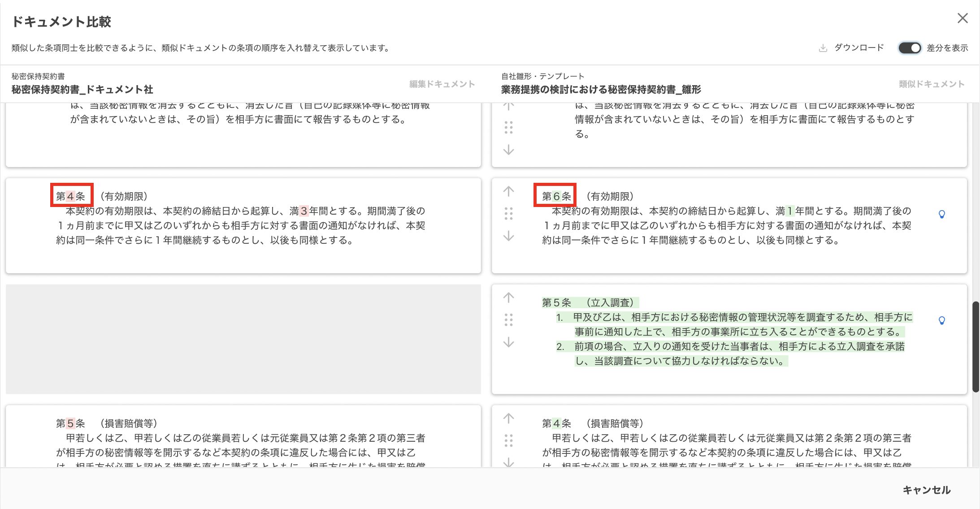This screenshot has width=980, height=509.
Task: Grab drag handle of 第6条 clause
Action: [508, 214]
